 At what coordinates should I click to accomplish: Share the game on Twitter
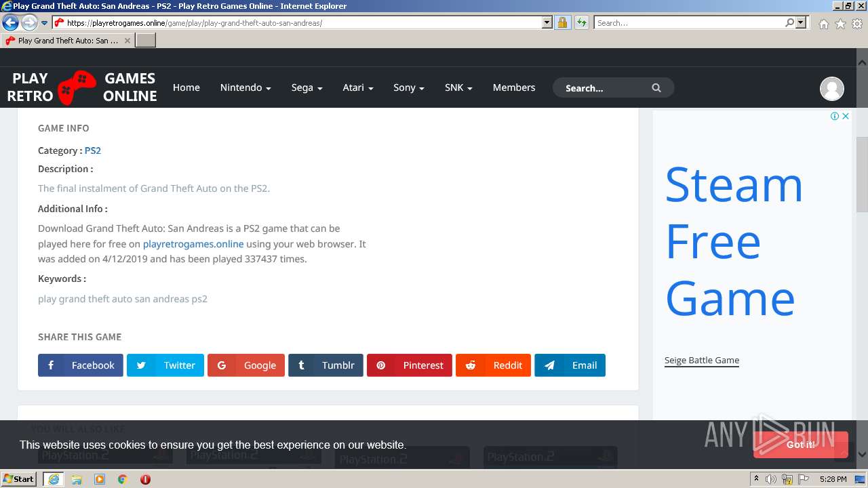(165, 365)
